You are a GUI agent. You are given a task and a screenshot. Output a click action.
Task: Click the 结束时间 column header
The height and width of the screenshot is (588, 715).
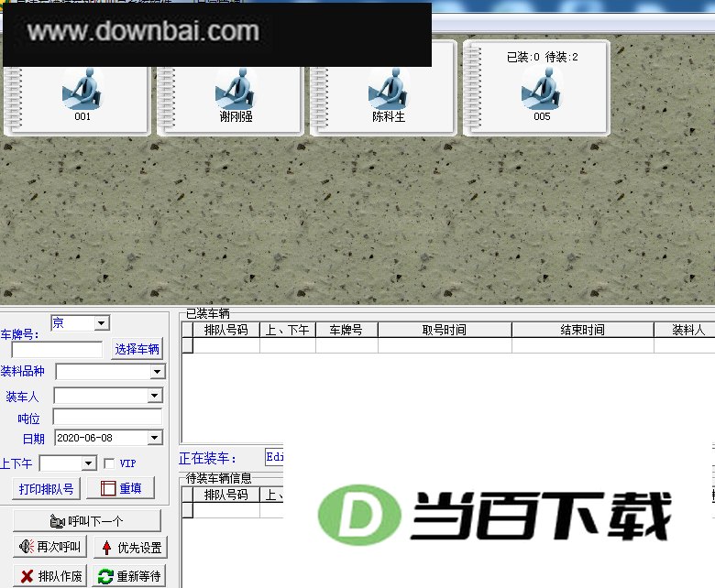pos(582,330)
